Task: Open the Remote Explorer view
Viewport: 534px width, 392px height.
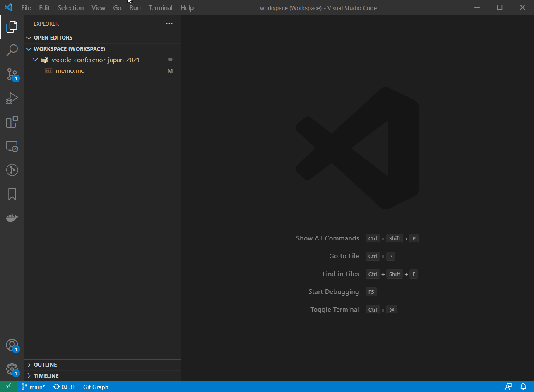Action: coord(12,146)
